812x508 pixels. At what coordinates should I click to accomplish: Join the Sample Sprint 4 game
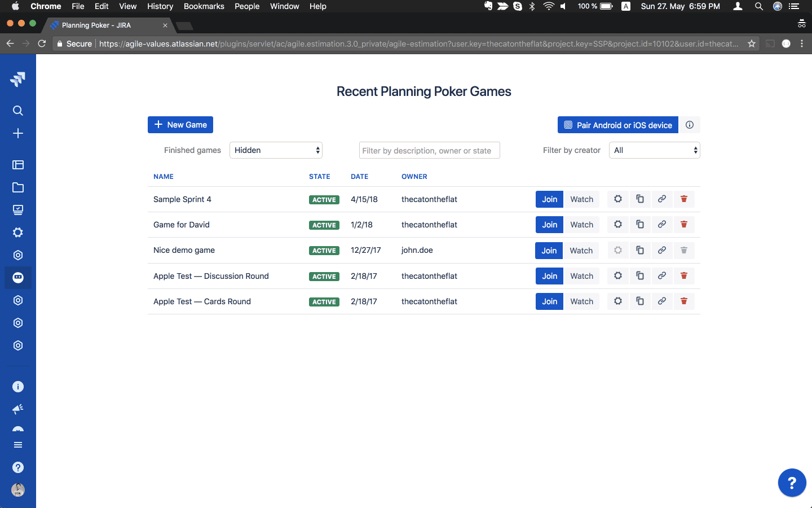549,199
